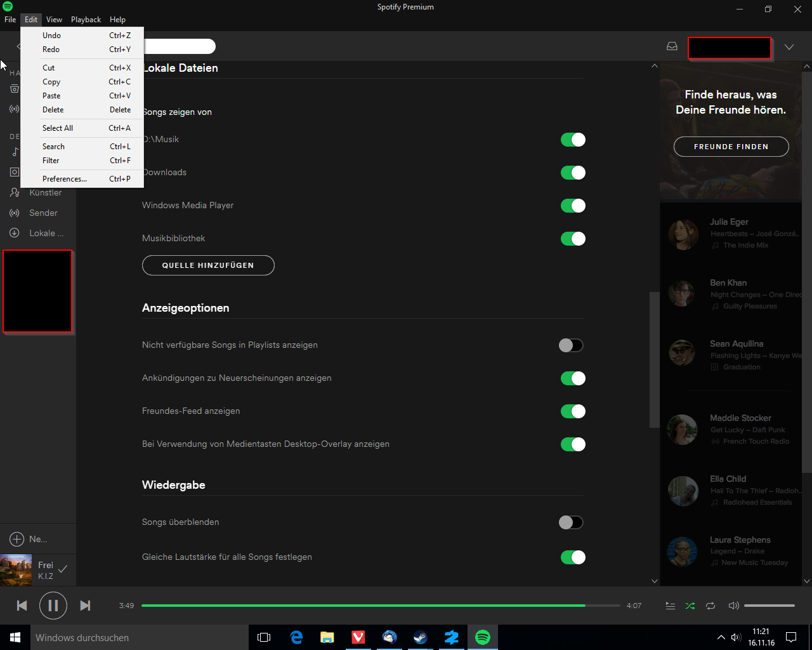Toggle the Musikbibliothek source switch
The height and width of the screenshot is (650, 812).
point(573,239)
